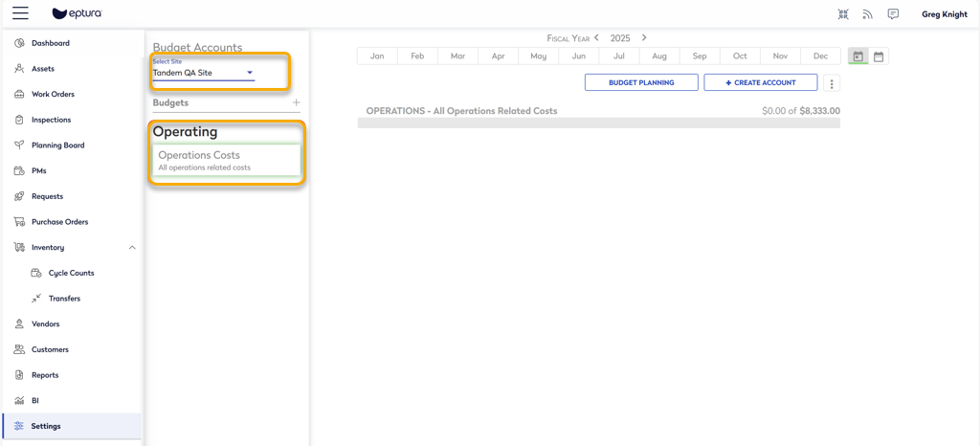Select the Jul month tab

tap(619, 56)
